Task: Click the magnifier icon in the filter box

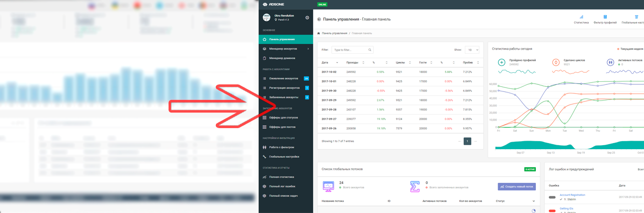Action: [370, 50]
